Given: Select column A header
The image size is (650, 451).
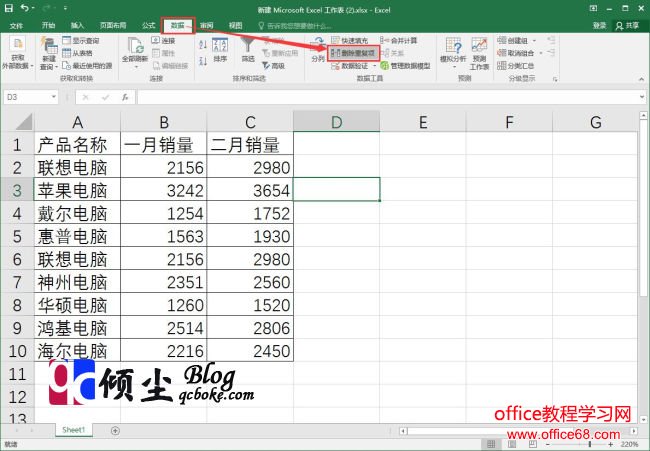Looking at the screenshot, I should pyautogui.click(x=77, y=122).
